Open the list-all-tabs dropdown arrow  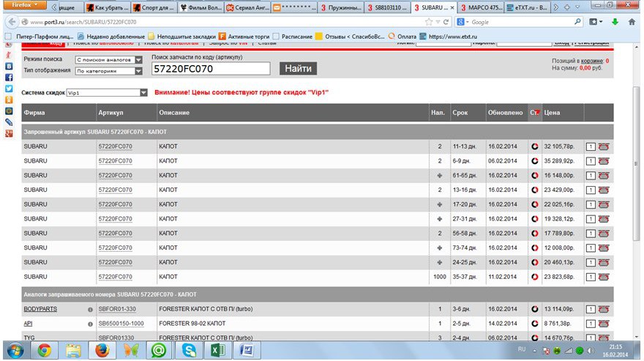coord(577,7)
